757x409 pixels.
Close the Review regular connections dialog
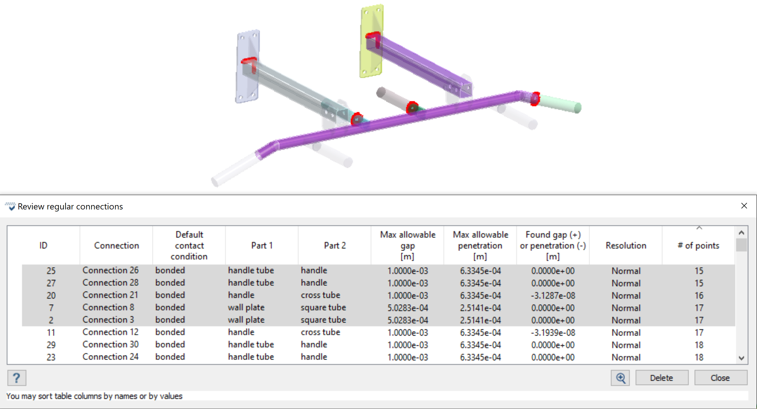(x=744, y=206)
